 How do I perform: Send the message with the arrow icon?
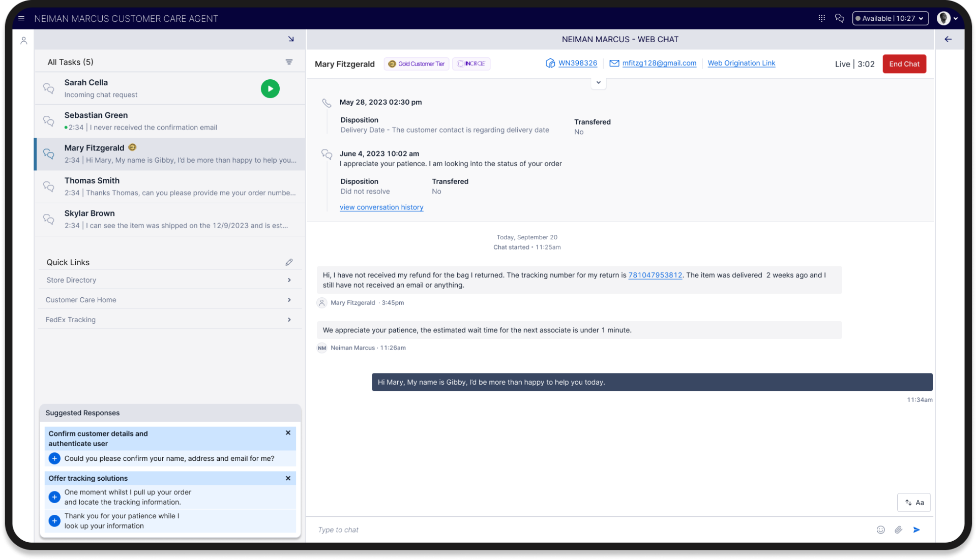coord(916,530)
